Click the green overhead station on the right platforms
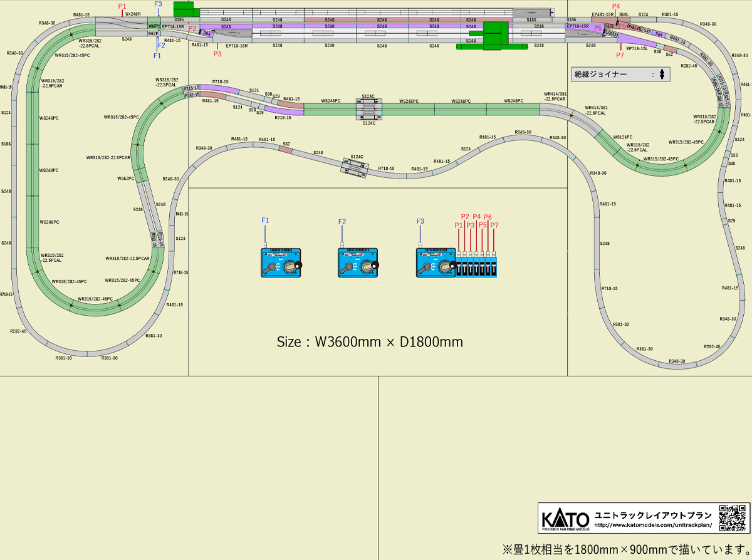 [496, 34]
